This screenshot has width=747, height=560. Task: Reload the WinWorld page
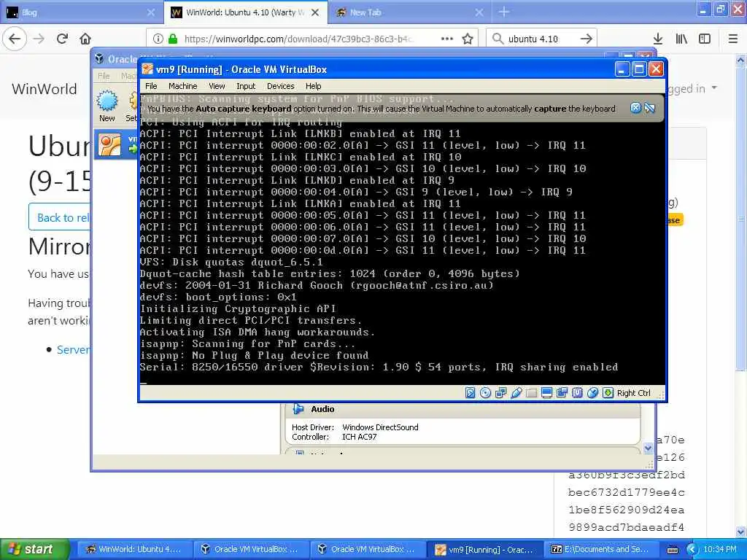63,39
